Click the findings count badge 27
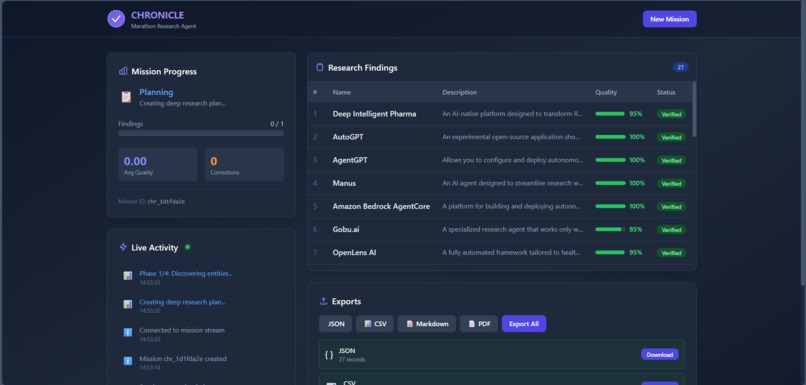Screen dimensions: 806x385 point(681,67)
